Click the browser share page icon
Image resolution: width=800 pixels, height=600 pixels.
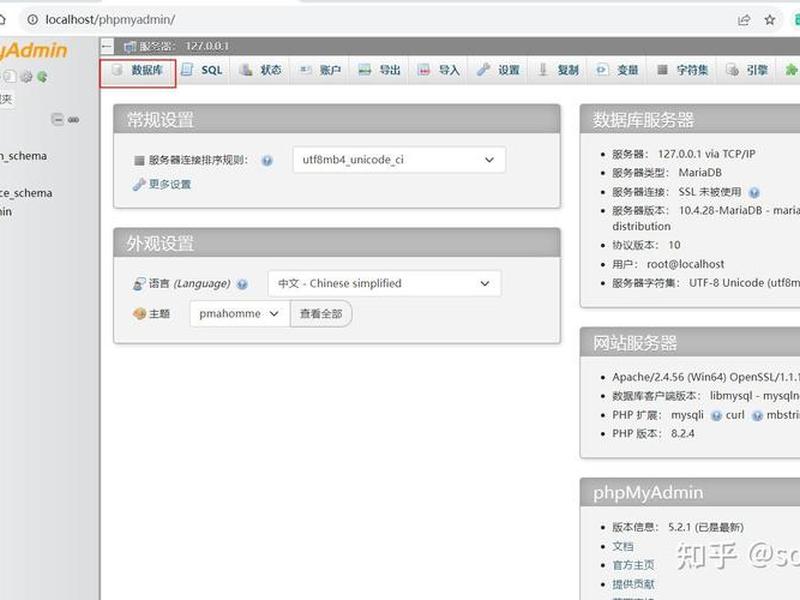(744, 20)
